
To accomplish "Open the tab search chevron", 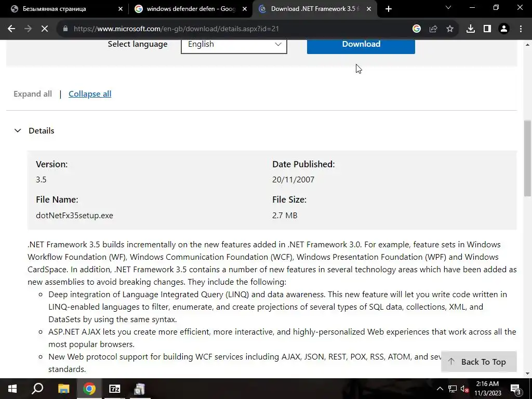I will [x=448, y=7].
